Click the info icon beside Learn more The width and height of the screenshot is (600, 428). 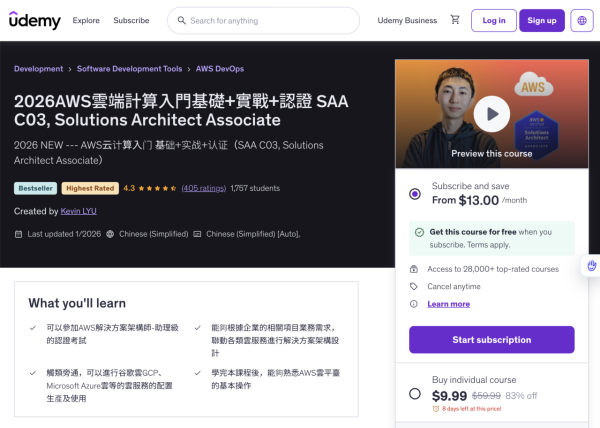coord(414,304)
